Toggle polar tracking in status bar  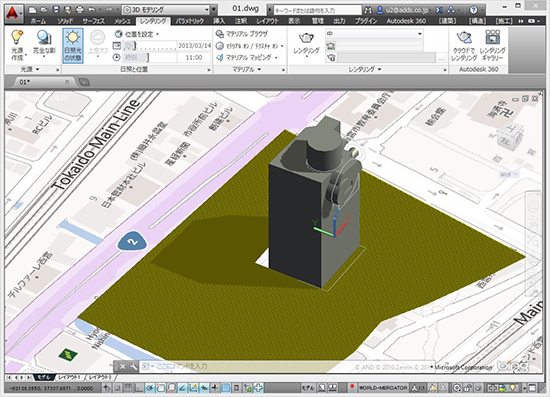(x=150, y=388)
